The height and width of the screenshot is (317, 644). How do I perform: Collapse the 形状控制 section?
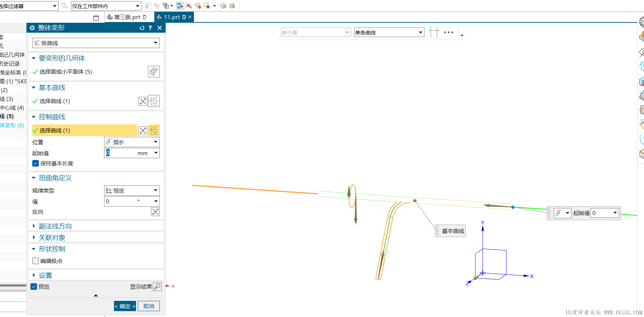point(34,249)
